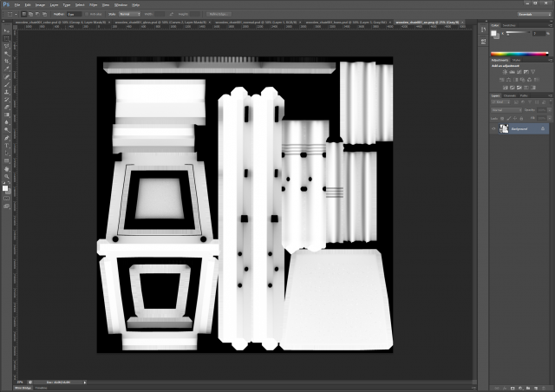
Task: Toggle layer filtering on or off switch
Action: [551, 102]
